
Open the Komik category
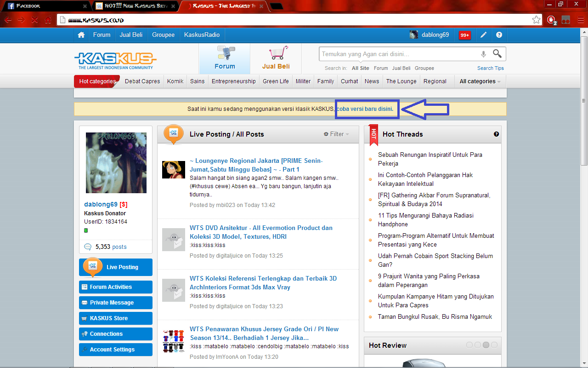pyautogui.click(x=175, y=81)
